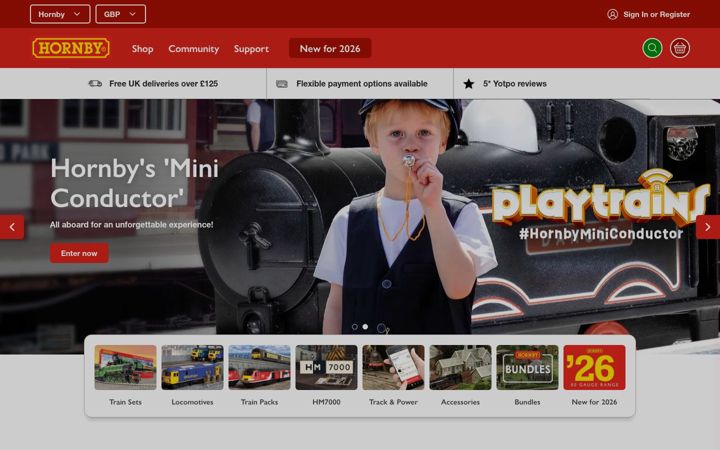Image resolution: width=720 pixels, height=450 pixels.
Task: Click the user account icon
Action: [613, 14]
